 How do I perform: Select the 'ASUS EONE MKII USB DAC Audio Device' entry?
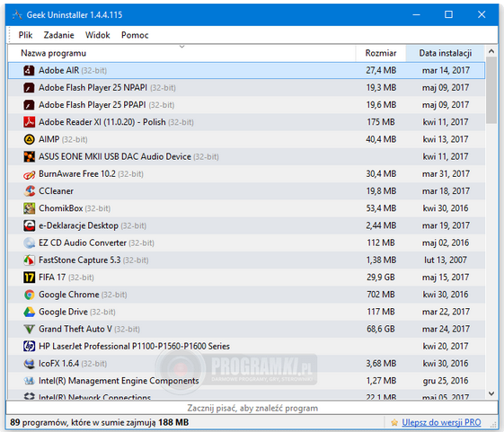click(x=115, y=156)
